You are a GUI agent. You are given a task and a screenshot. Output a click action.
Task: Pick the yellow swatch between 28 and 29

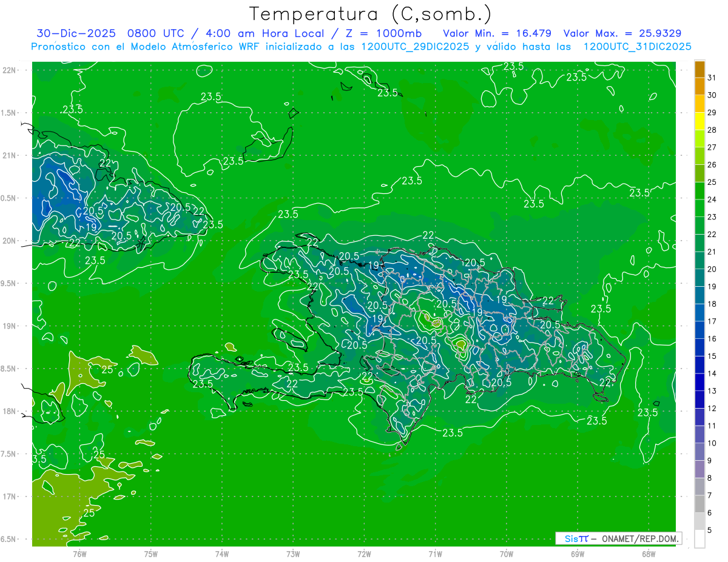[699, 121]
